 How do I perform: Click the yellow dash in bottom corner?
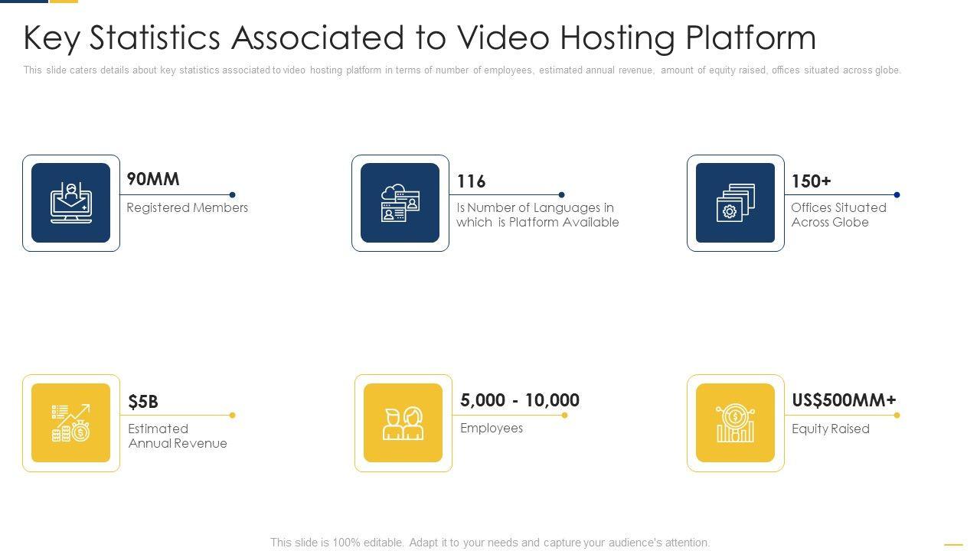953,544
